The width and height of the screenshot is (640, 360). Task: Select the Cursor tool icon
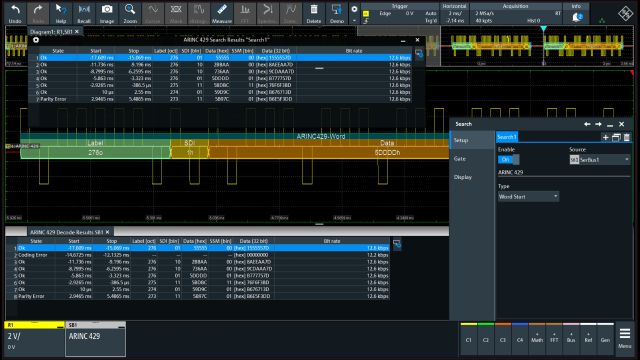click(153, 13)
